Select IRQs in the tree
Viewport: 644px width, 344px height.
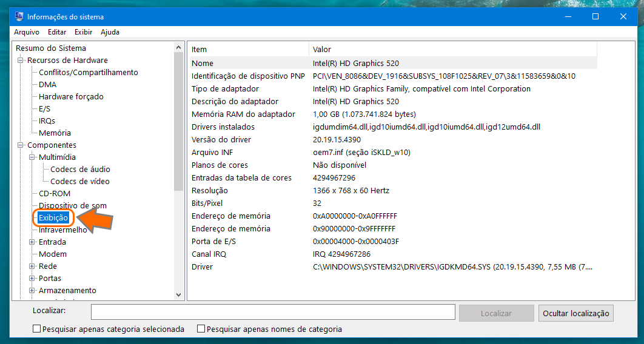pyautogui.click(x=47, y=121)
